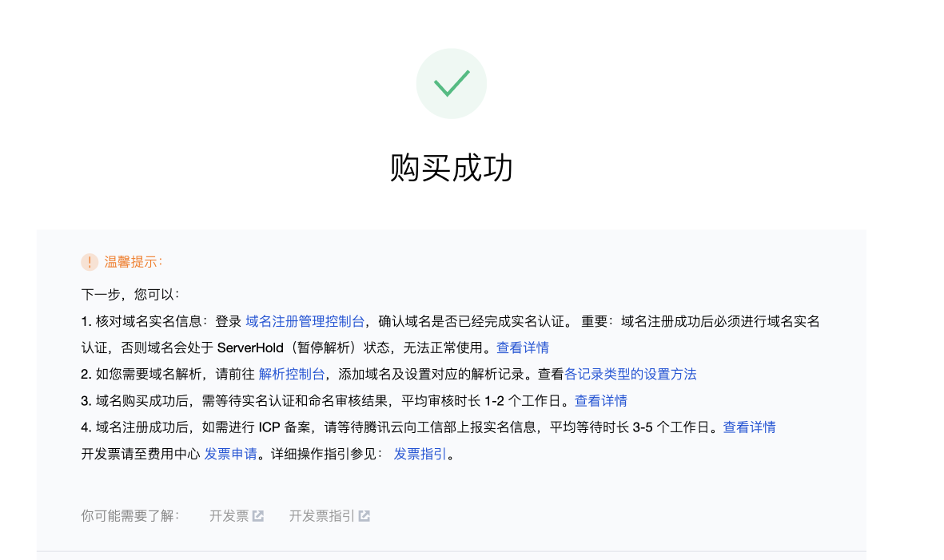Screen dimensions: 944x560
Task: Click the 开发票请至费用中心 text
Action: tap(140, 454)
